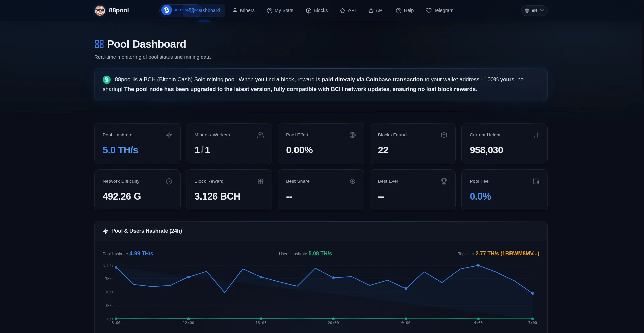
Task: Click the 5.08 TH/s users hashrate value
Action: 320,254
